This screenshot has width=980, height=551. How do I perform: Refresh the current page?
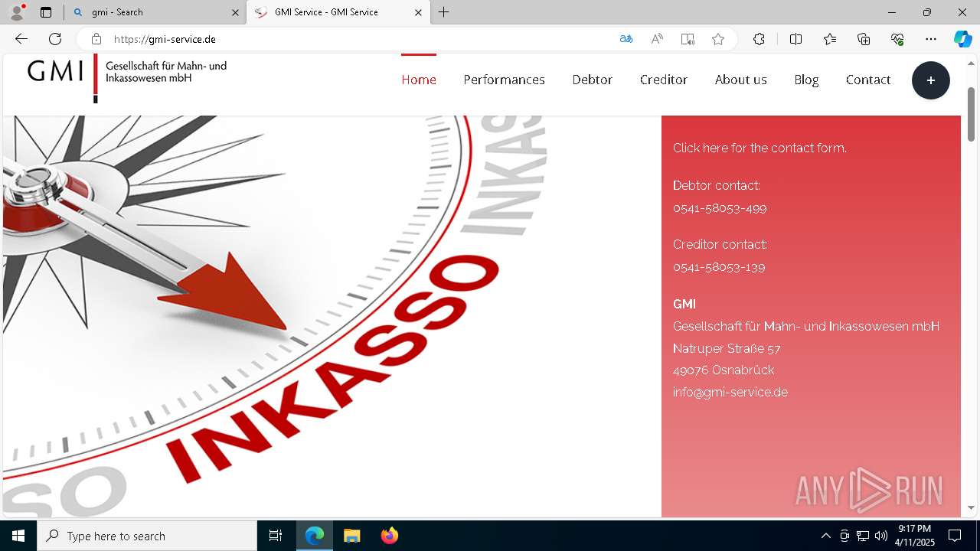(55, 39)
